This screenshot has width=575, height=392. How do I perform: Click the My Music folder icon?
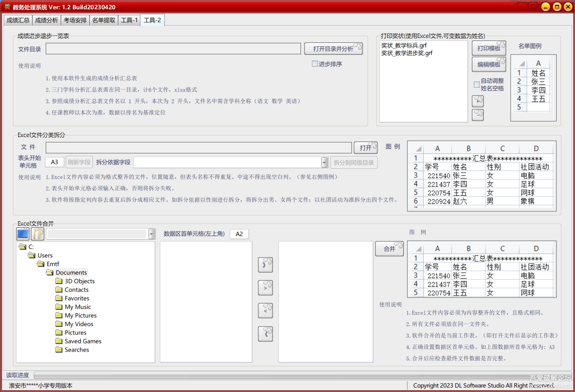59,307
